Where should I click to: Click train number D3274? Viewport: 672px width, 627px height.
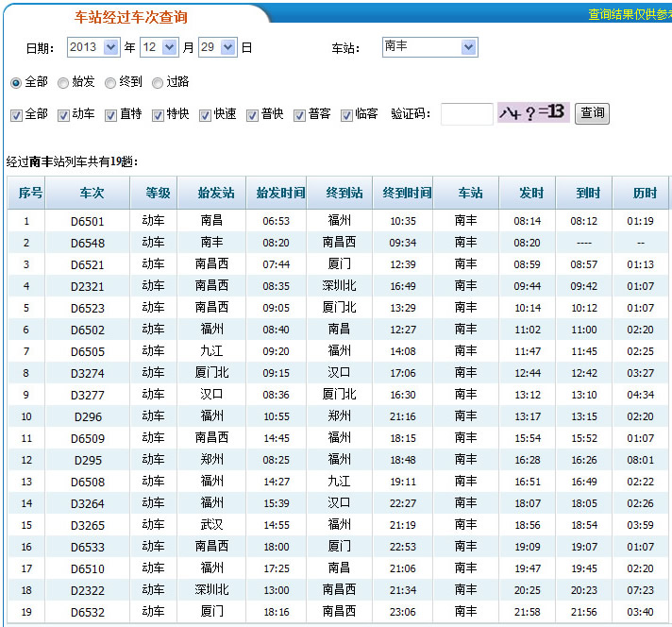point(88,374)
